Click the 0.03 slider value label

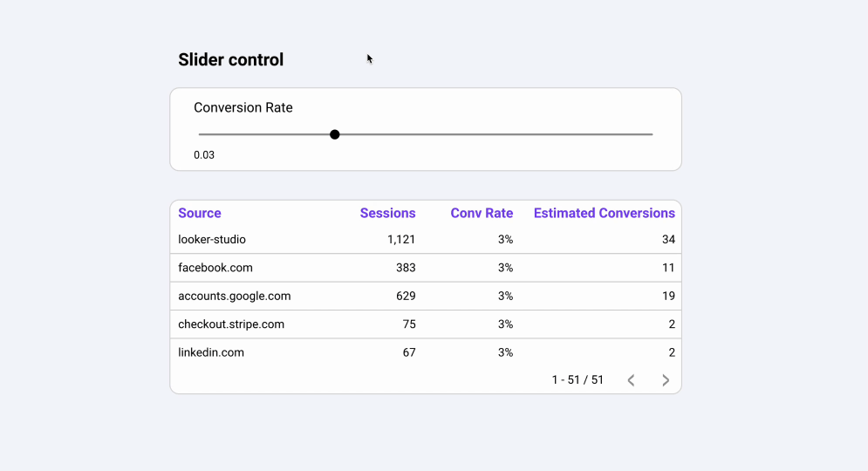click(204, 155)
